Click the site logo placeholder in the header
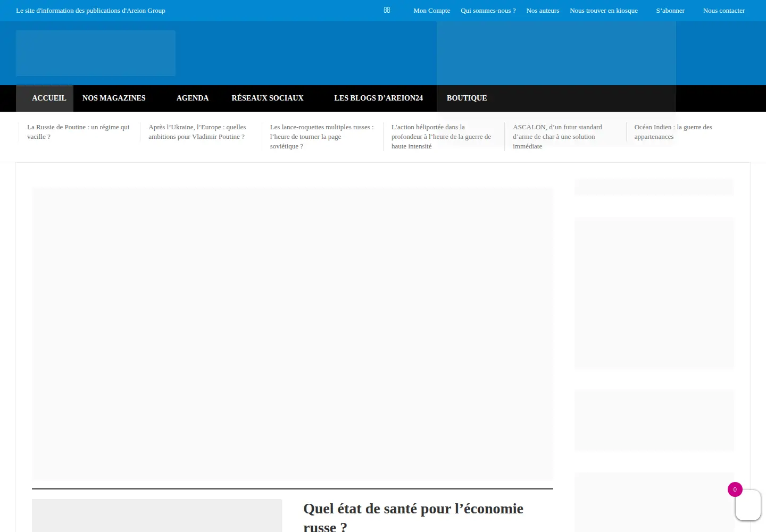The image size is (766, 532). tap(96, 53)
